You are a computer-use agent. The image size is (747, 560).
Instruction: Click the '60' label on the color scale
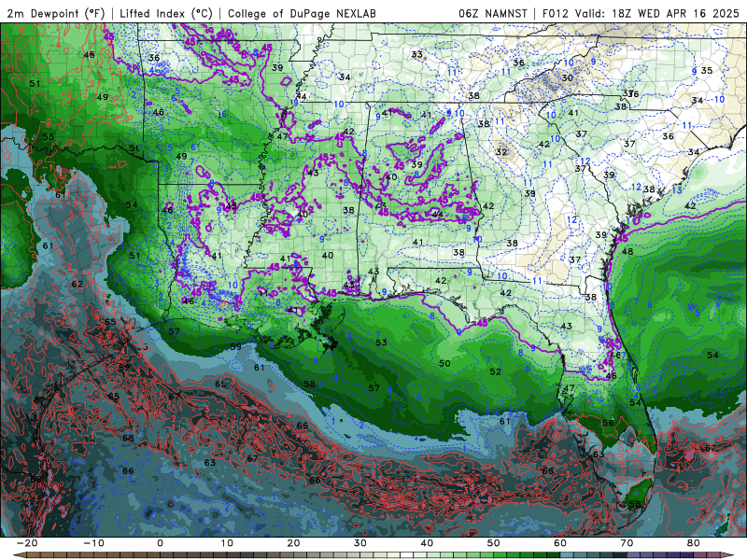point(560,543)
